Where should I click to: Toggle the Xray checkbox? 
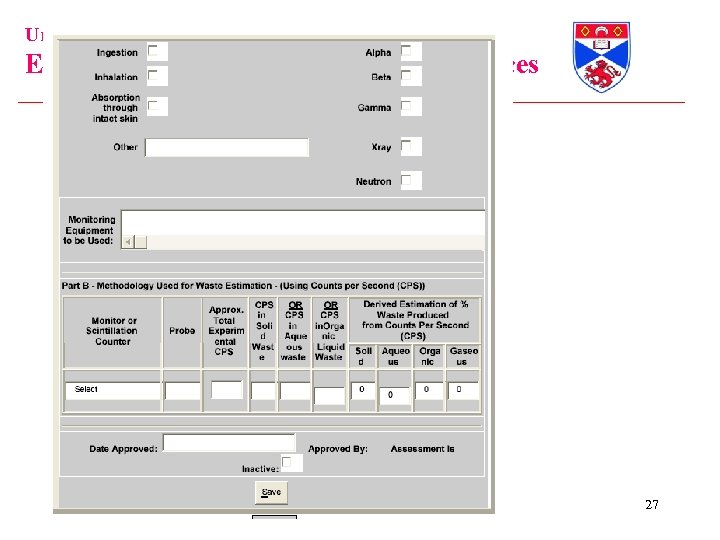coord(406,146)
